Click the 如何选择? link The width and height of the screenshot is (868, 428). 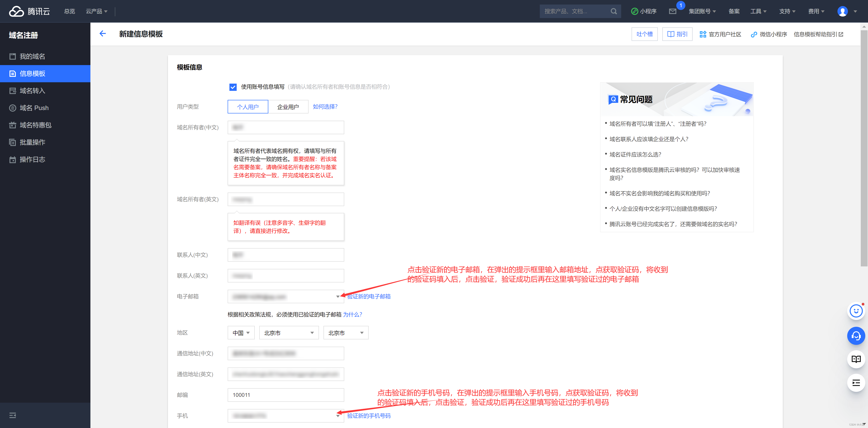tap(325, 106)
